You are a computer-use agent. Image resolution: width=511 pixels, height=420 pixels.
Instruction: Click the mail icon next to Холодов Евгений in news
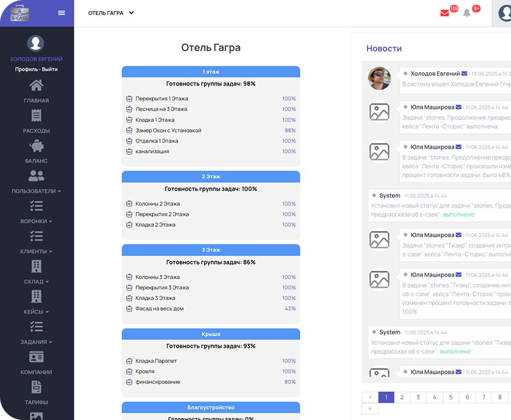point(464,73)
